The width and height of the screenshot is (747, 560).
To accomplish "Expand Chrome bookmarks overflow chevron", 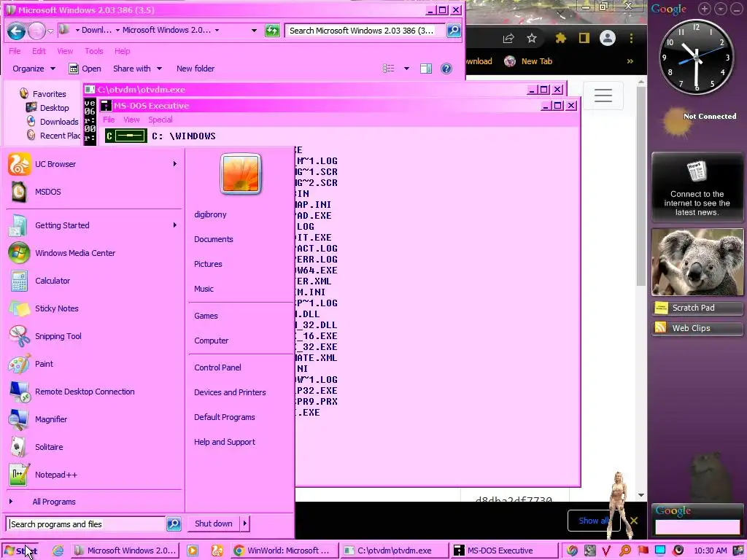I will click(630, 61).
